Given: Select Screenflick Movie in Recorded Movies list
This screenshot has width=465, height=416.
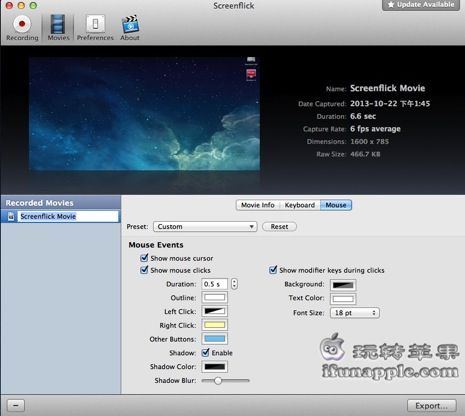Looking at the screenshot, I should click(x=60, y=216).
